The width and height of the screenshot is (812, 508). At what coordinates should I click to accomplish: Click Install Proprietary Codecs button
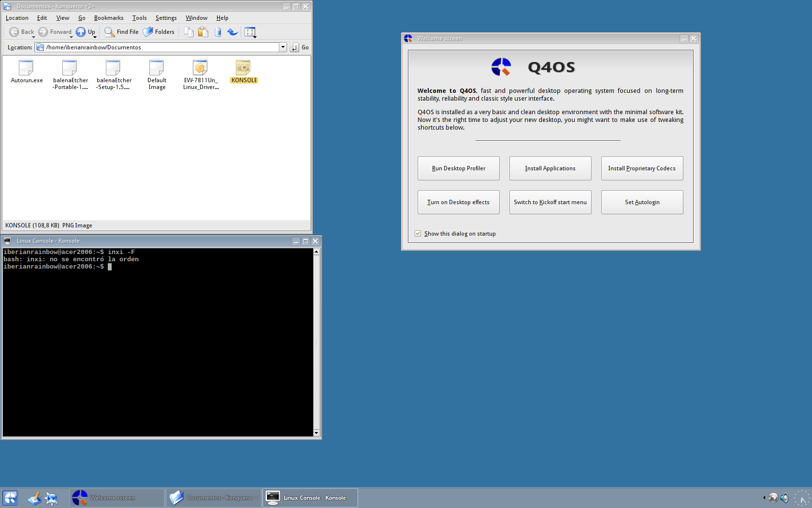pyautogui.click(x=642, y=168)
